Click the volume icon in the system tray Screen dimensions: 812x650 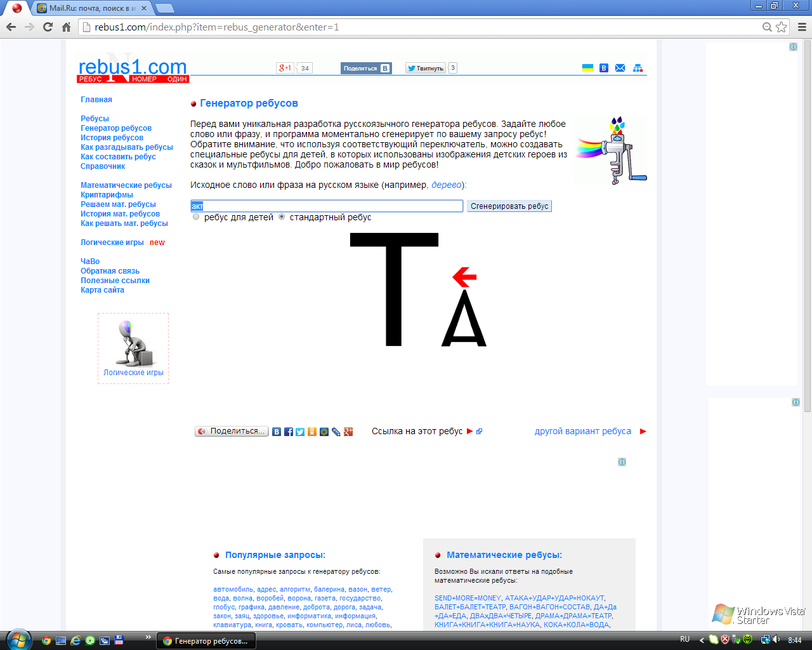tap(776, 639)
